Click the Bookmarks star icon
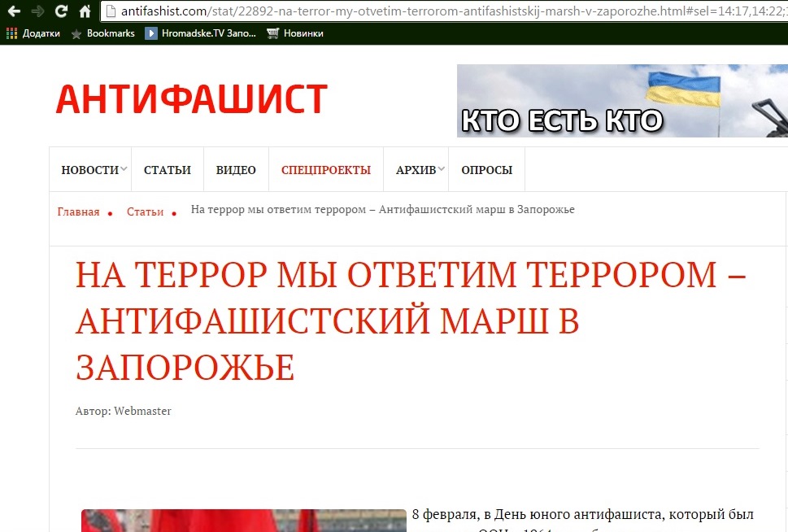Viewport: 788px width, 532px height. point(75,33)
